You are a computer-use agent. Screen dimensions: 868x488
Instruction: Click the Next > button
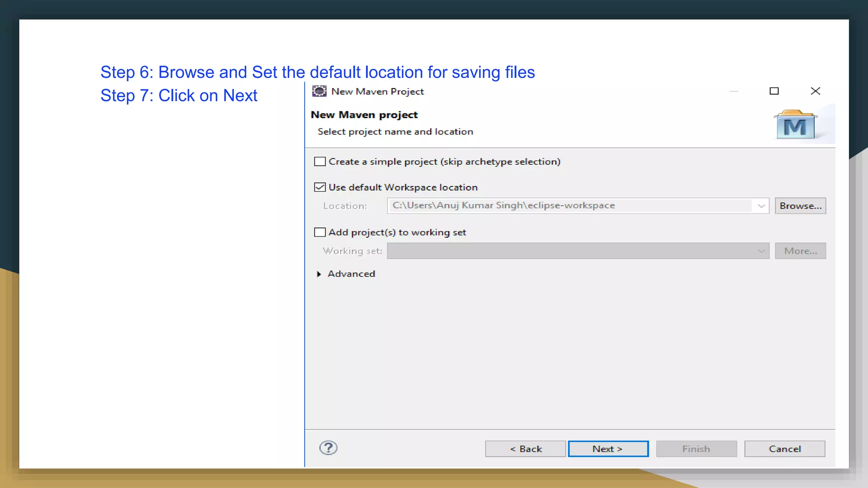(608, 449)
